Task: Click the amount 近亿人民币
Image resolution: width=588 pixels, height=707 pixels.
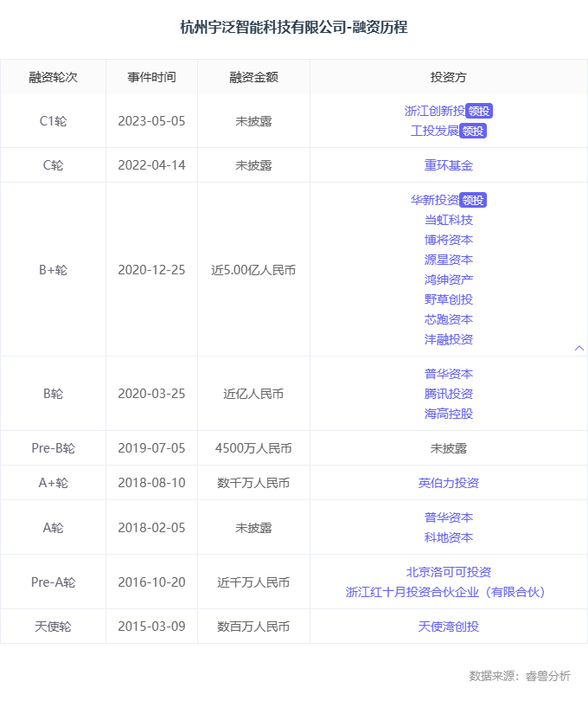Action: 253,394
